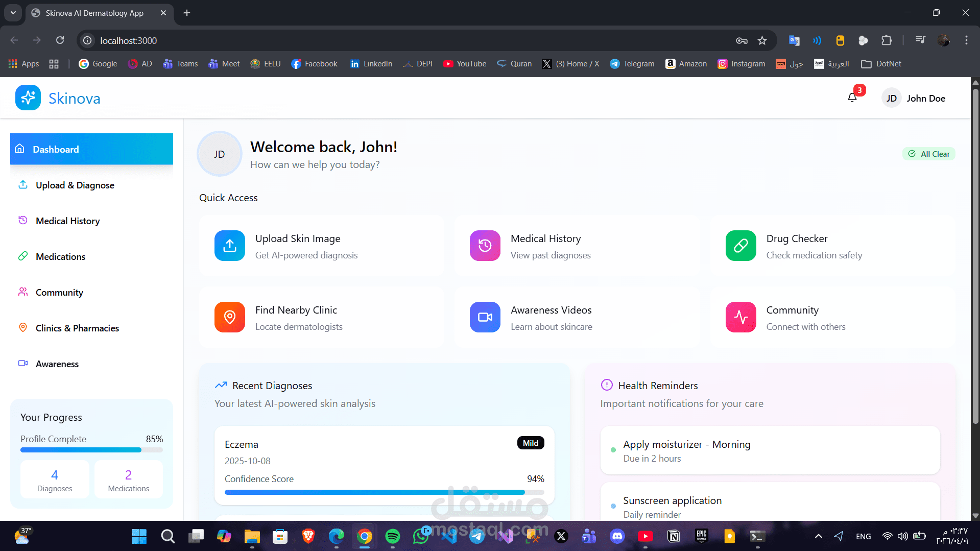Screen dimensions: 980x551
Task: Open Awareness in the sidebar
Action: [91, 364]
